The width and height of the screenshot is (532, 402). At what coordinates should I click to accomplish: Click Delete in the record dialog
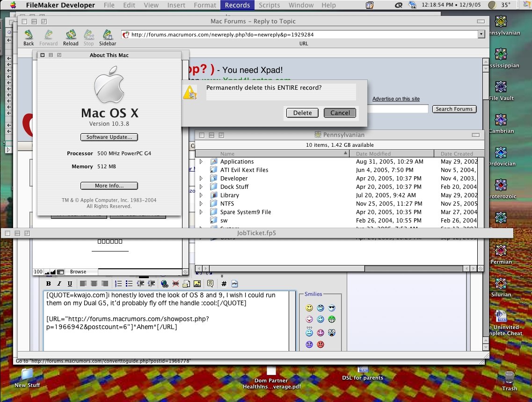[x=302, y=113]
